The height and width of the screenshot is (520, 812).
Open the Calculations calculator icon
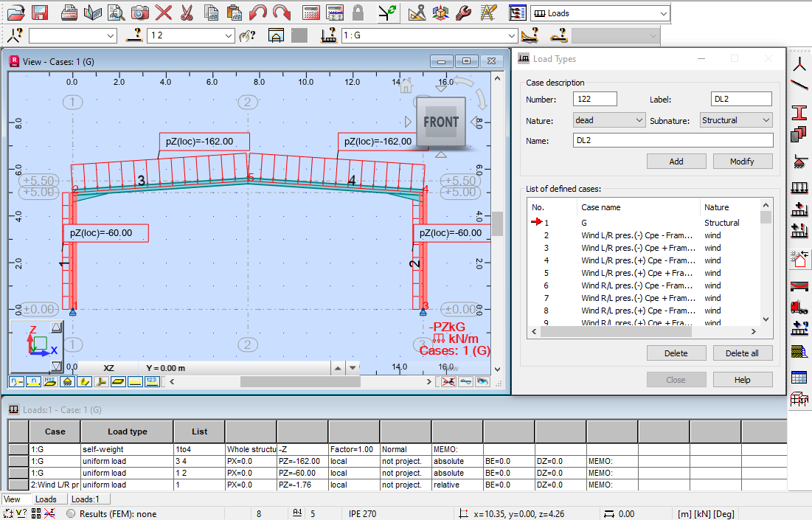[x=311, y=13]
